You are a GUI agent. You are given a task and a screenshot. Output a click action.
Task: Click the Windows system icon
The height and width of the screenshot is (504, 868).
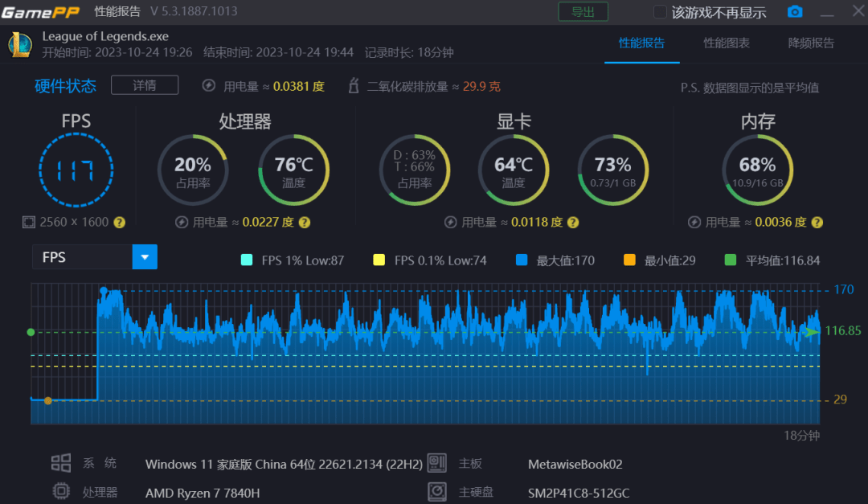(x=61, y=463)
